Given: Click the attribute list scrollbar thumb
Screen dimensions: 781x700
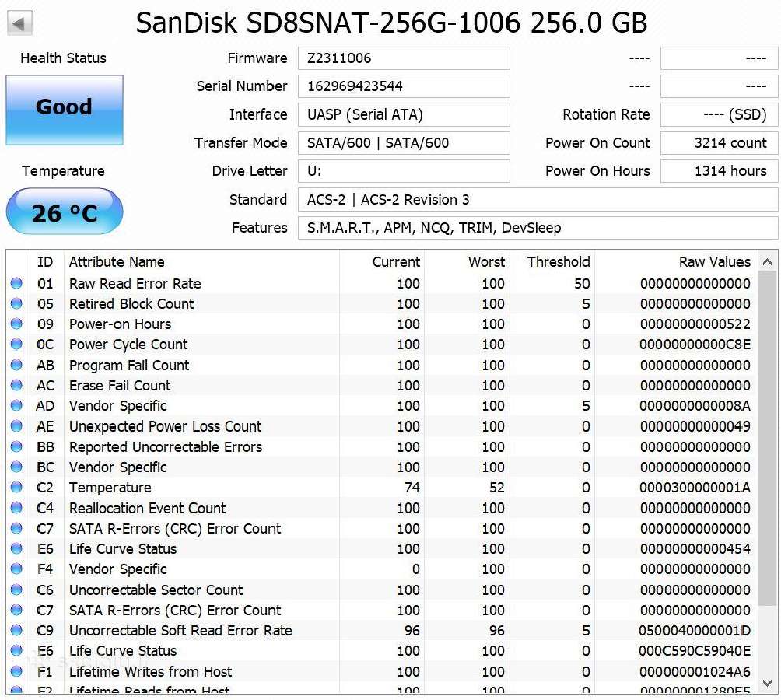Looking at the screenshot, I should [x=767, y=438].
